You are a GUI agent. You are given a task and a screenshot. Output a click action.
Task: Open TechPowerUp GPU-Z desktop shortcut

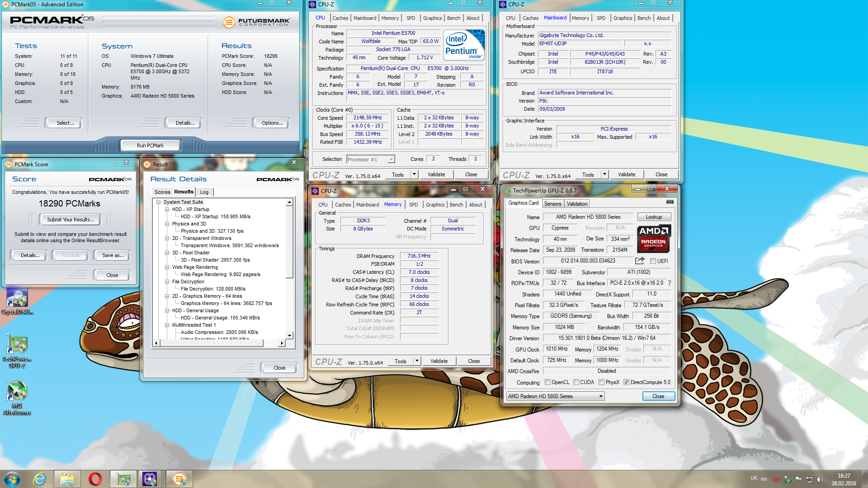[x=17, y=352]
